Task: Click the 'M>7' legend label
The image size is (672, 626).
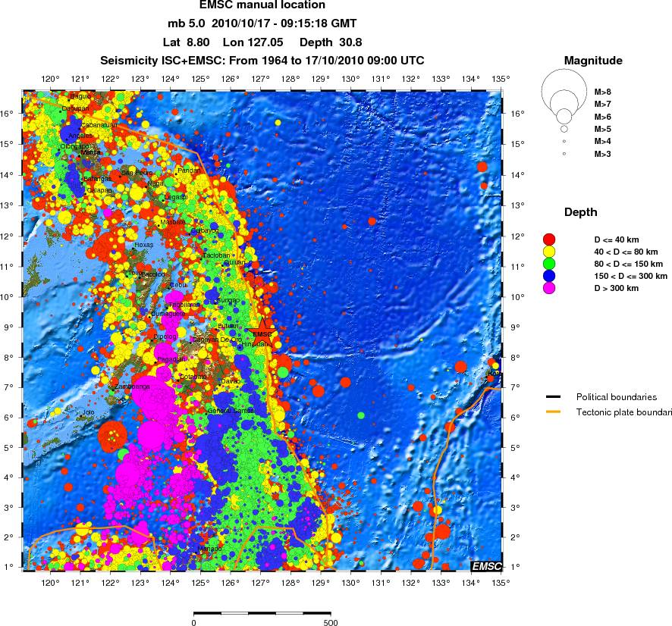Action: click(602, 104)
